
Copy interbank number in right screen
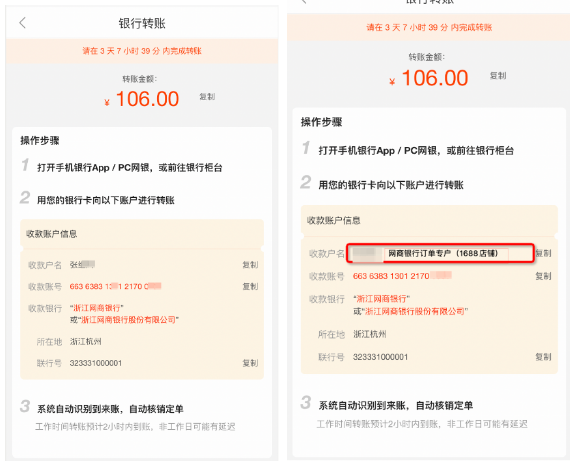(543, 357)
